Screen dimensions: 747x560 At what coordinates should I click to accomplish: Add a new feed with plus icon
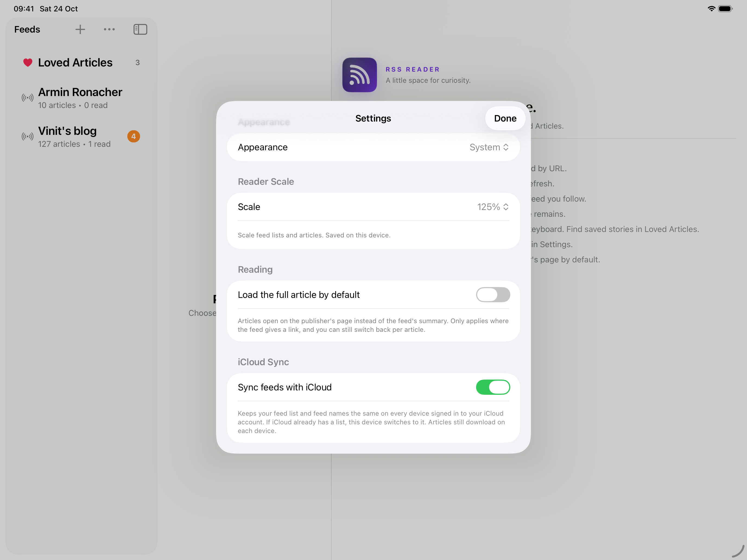tap(80, 29)
